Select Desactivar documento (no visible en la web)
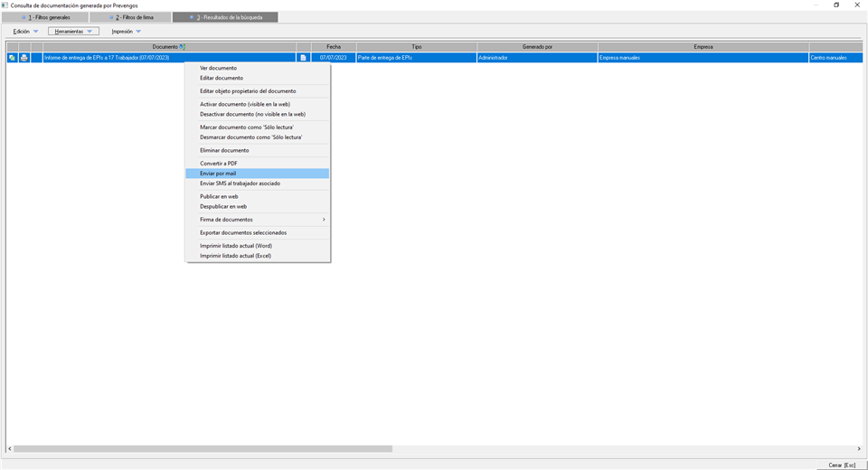868x470 pixels. (x=258, y=114)
